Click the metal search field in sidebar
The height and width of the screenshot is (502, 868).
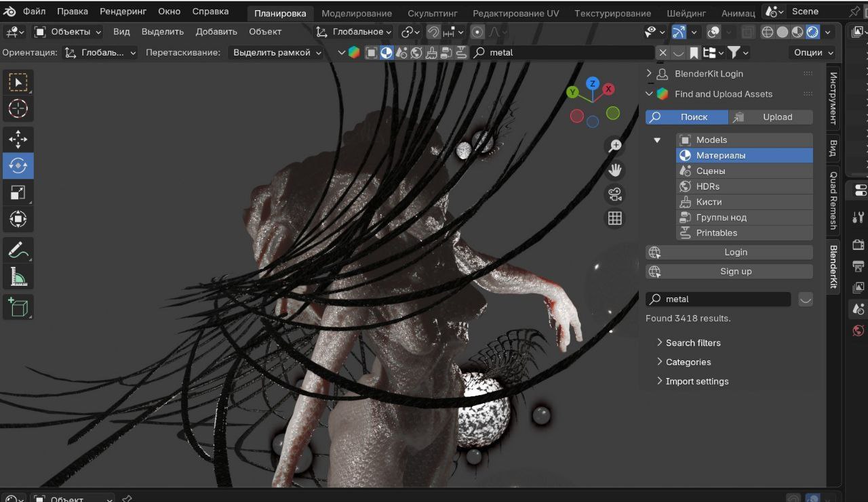(x=719, y=299)
